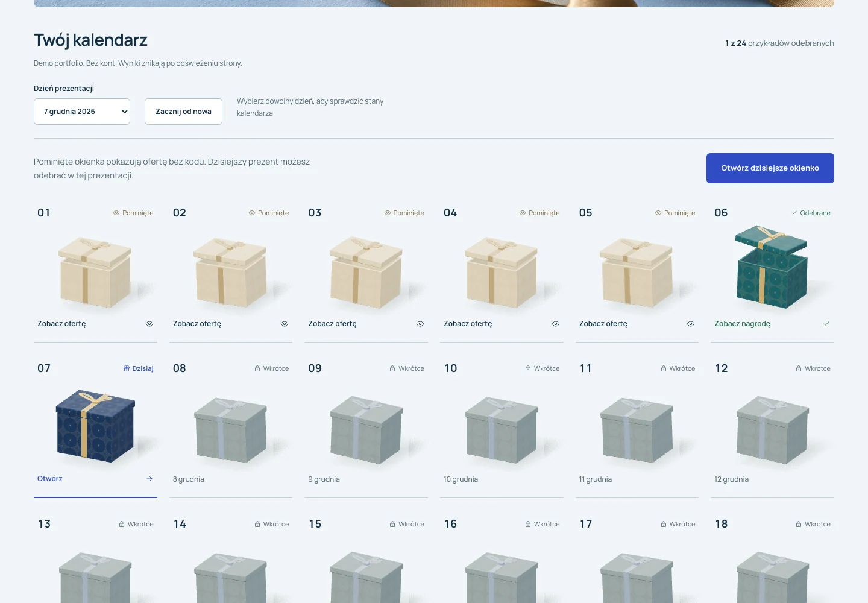
Task: Click the grey locked gift box for day 12
Action: click(x=772, y=429)
